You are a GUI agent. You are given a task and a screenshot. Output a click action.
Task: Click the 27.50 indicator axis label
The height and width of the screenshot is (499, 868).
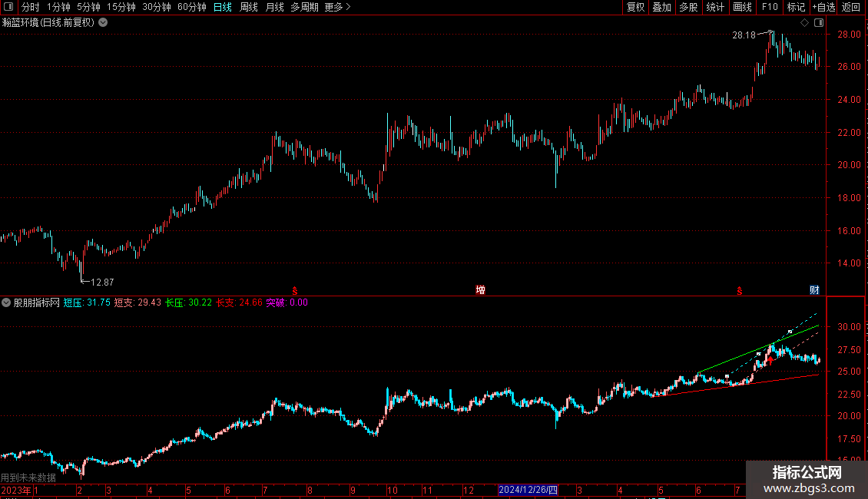pyautogui.click(x=849, y=349)
